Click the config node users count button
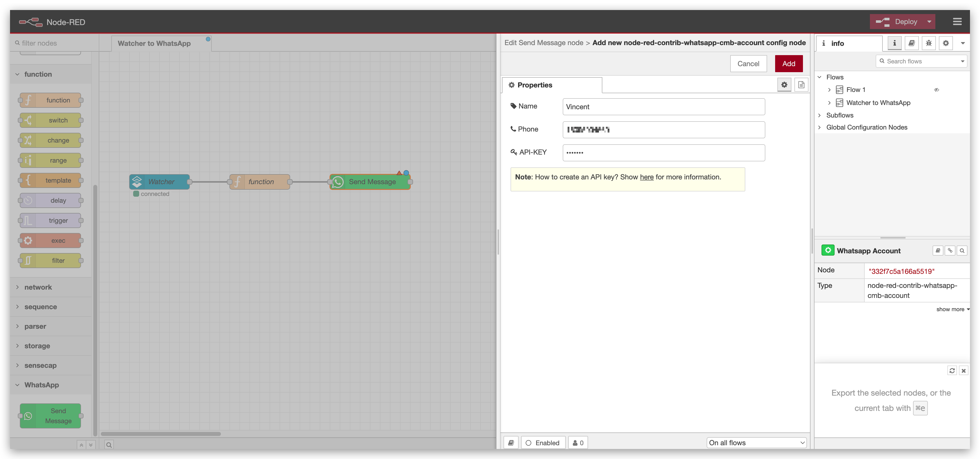 [578, 443]
